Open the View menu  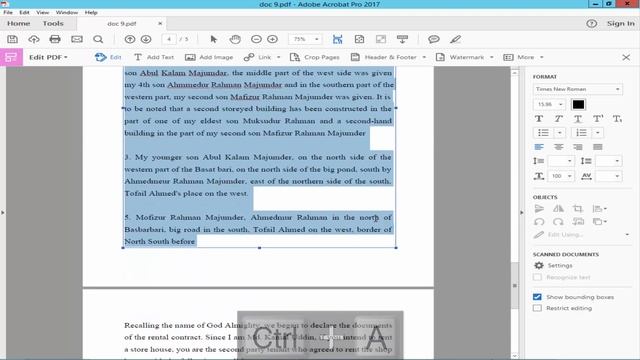tap(42, 13)
